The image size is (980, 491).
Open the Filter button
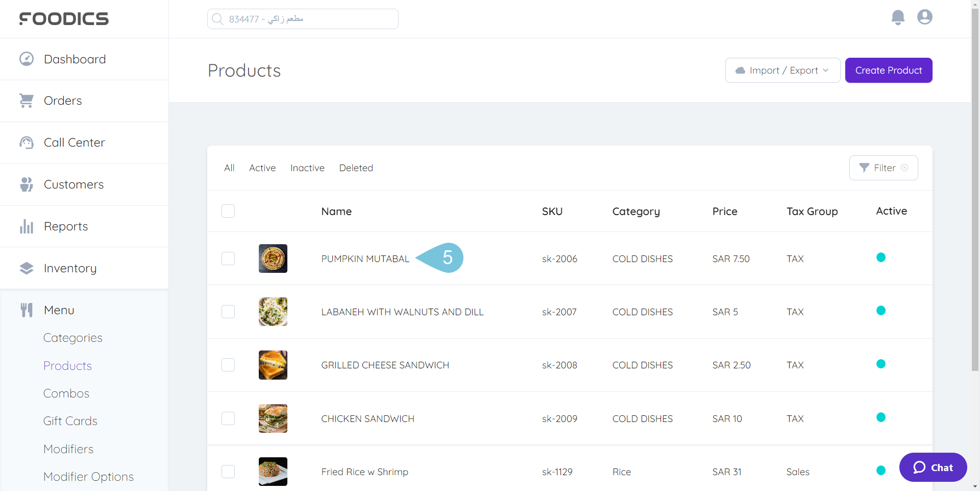884,168
